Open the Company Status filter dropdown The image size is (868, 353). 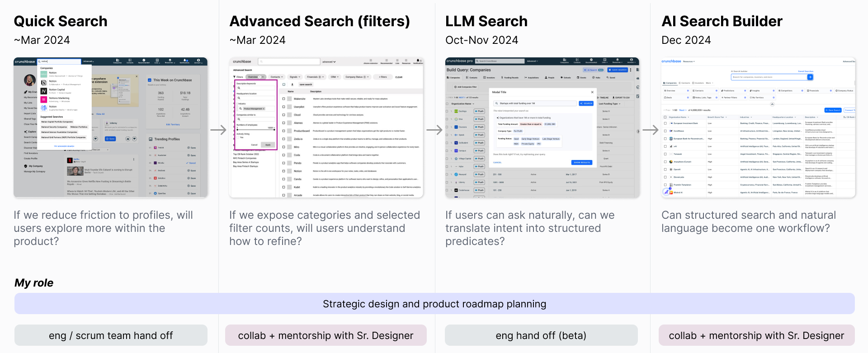click(x=357, y=77)
